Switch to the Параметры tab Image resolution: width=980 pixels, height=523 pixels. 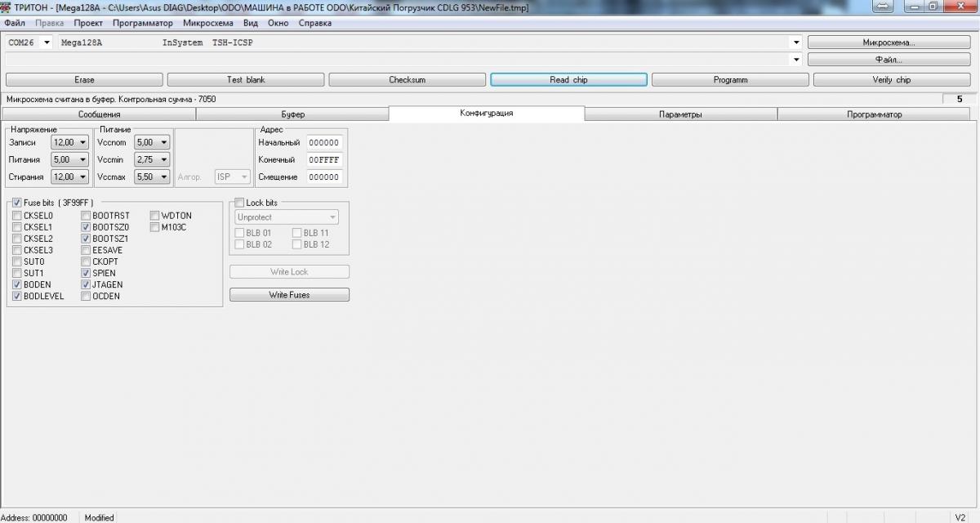tap(680, 114)
